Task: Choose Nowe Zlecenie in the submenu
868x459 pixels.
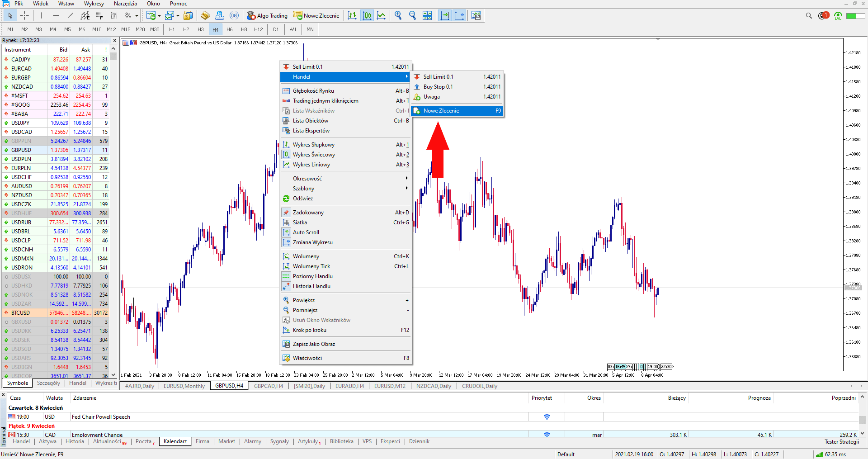Action: tap(457, 111)
